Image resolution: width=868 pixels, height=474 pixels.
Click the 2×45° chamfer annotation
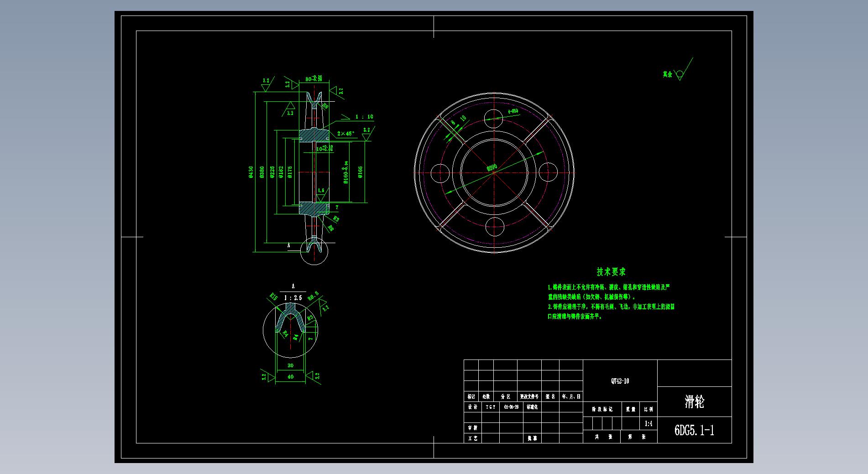[x=345, y=134]
